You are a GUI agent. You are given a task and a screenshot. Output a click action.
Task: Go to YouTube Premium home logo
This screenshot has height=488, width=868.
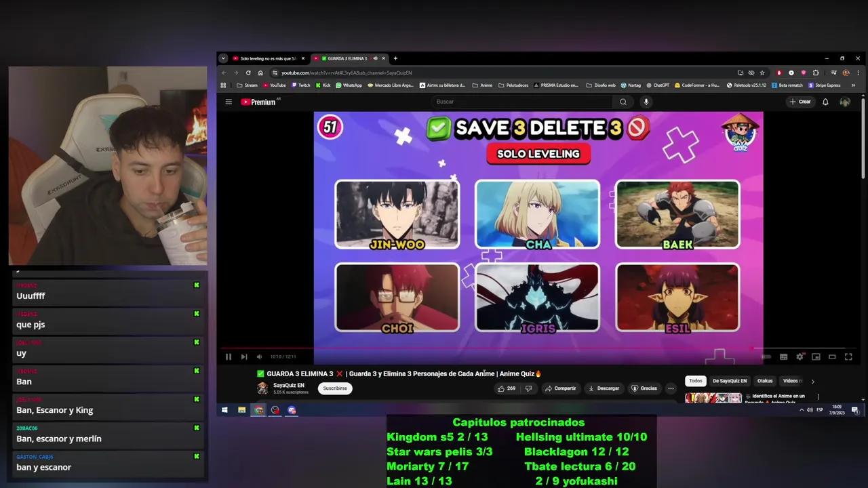click(x=259, y=102)
